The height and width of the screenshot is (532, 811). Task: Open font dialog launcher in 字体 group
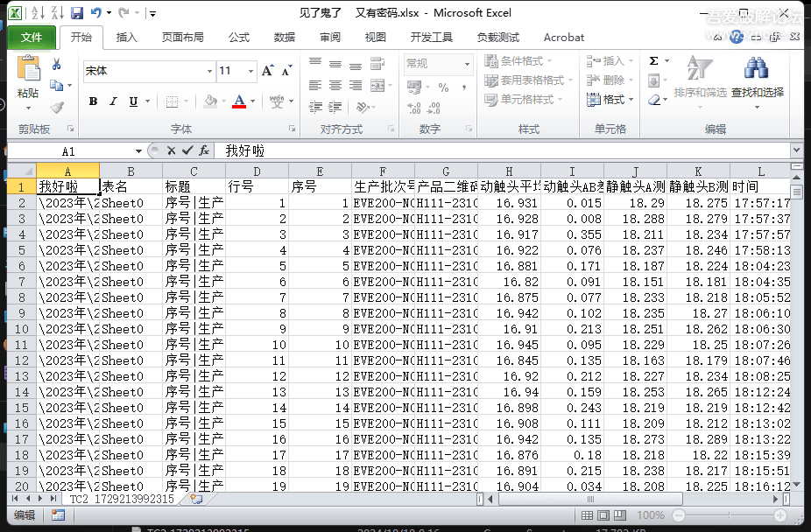tap(292, 129)
